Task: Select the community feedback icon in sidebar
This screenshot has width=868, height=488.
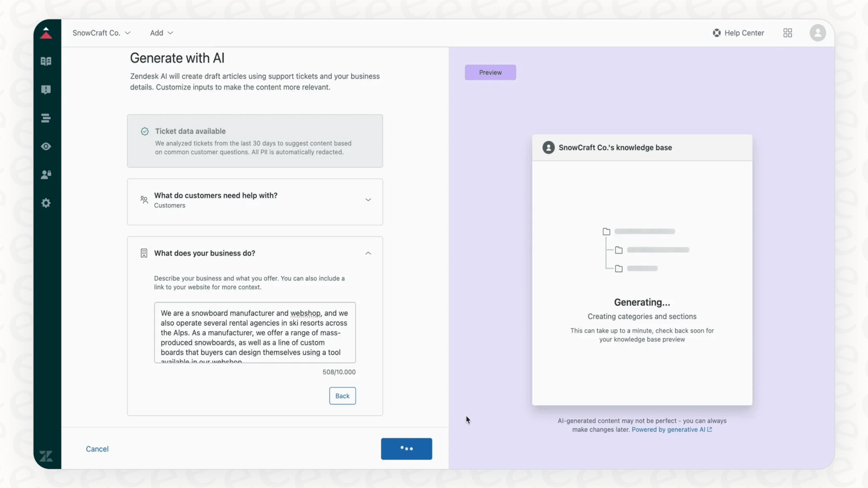Action: pos(46,89)
